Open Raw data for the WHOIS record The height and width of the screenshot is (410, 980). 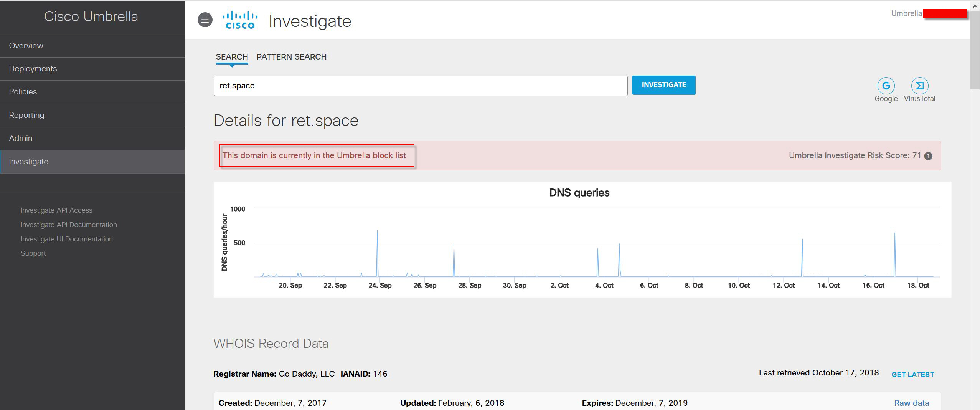pyautogui.click(x=911, y=403)
